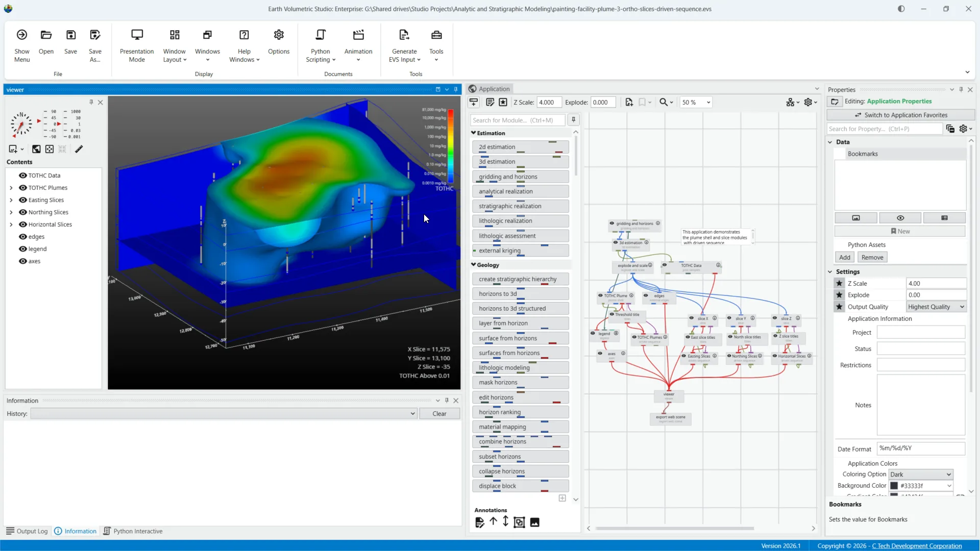This screenshot has height=551, width=980.
Task: Open the C Tech Development Corporation link
Action: (x=917, y=546)
